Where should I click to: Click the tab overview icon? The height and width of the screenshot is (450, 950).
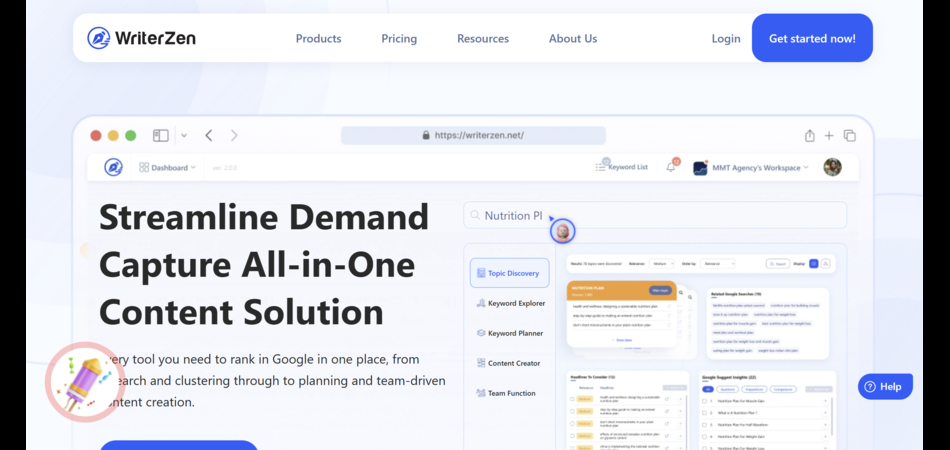pos(849,136)
